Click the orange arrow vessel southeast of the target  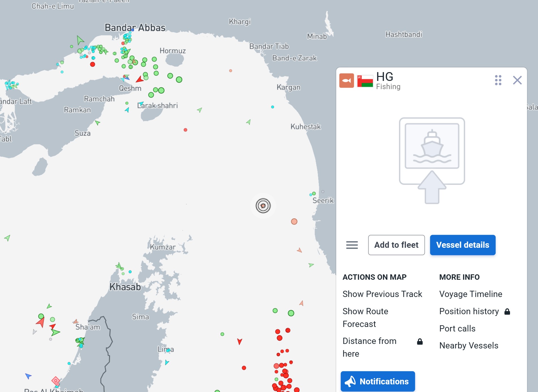299,250
